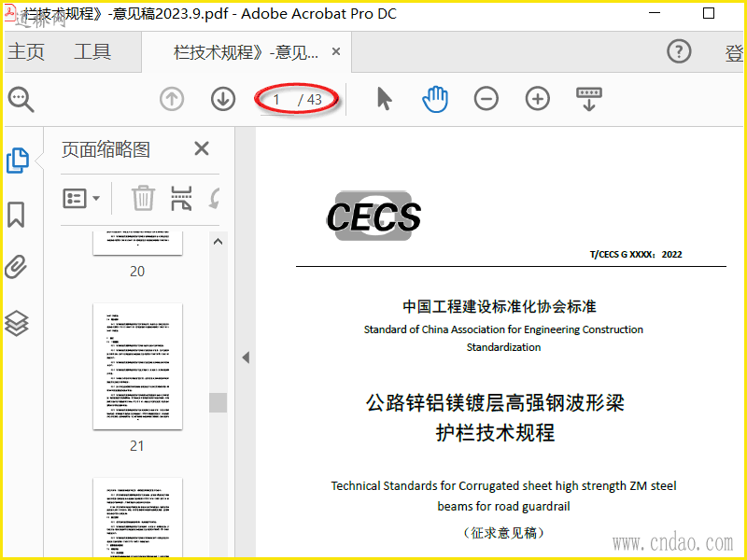Image resolution: width=747 pixels, height=560 pixels.
Task: Click text 护栏技术规程 in document
Action: [x=495, y=433]
